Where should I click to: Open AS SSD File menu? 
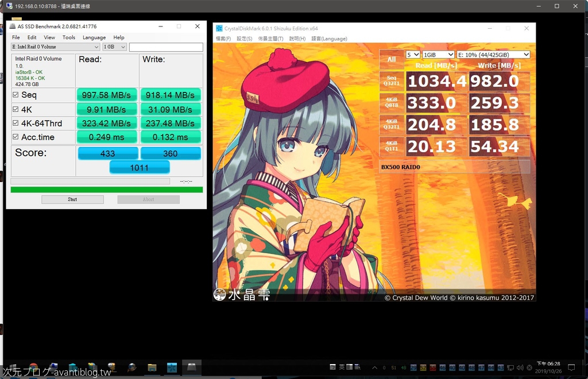[16, 37]
